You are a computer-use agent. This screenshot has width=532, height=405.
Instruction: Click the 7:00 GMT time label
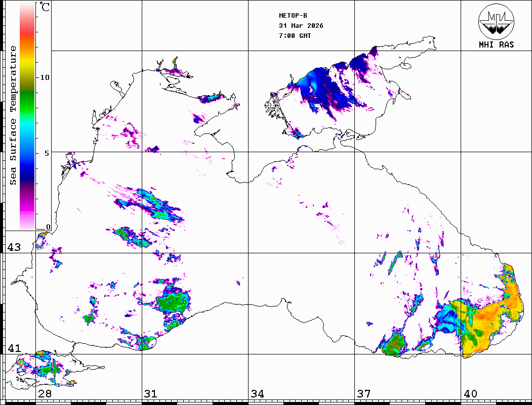pos(295,36)
